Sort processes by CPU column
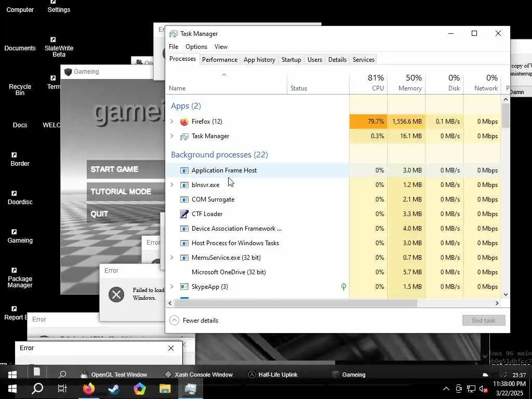This screenshot has width=532, height=399. [x=368, y=83]
